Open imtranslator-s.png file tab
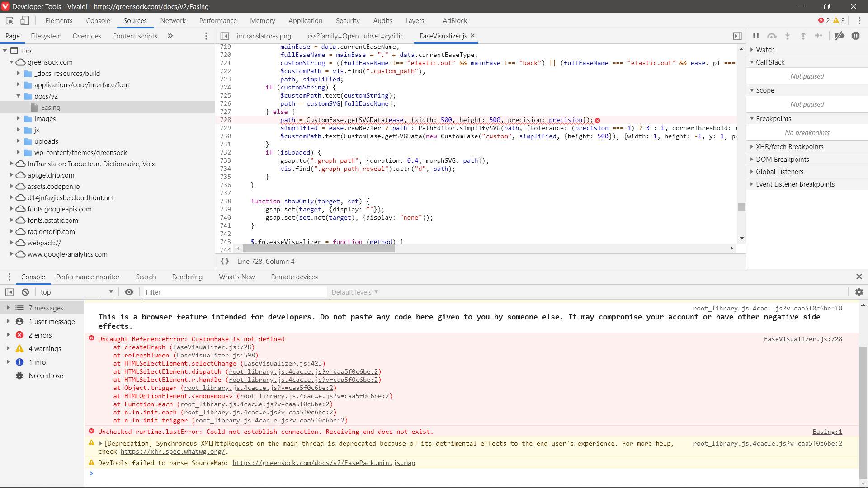Image resolution: width=868 pixels, height=488 pixels. click(x=264, y=36)
